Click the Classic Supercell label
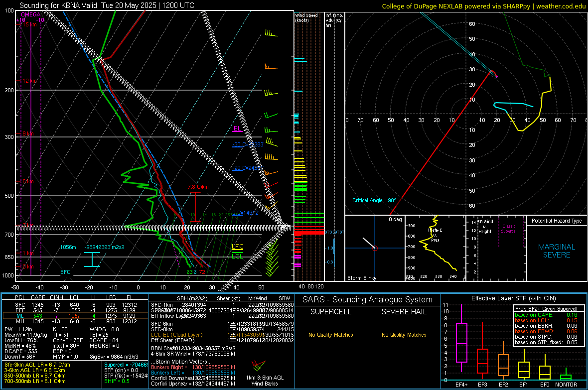 pyautogui.click(x=509, y=229)
